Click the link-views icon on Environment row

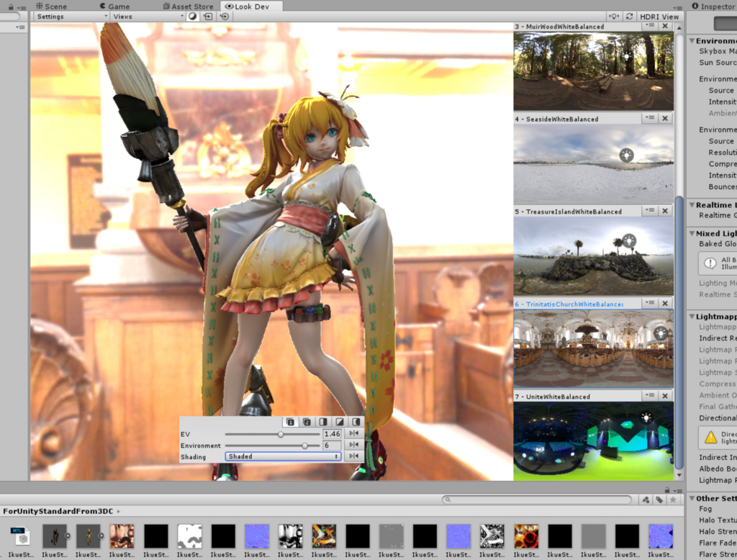coord(354,444)
